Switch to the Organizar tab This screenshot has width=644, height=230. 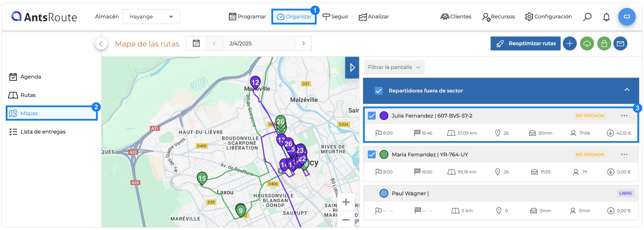pos(294,17)
